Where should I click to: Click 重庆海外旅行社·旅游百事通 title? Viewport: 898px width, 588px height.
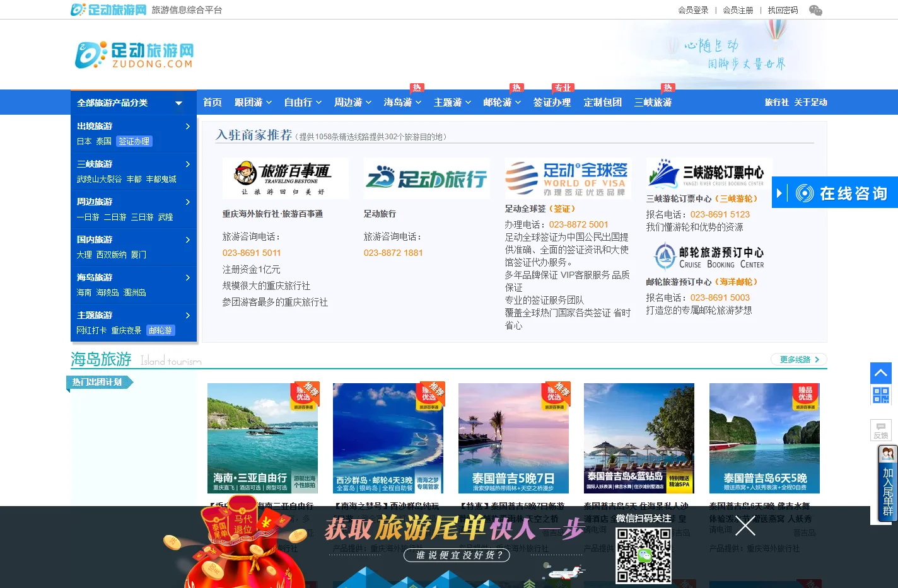tap(272, 214)
